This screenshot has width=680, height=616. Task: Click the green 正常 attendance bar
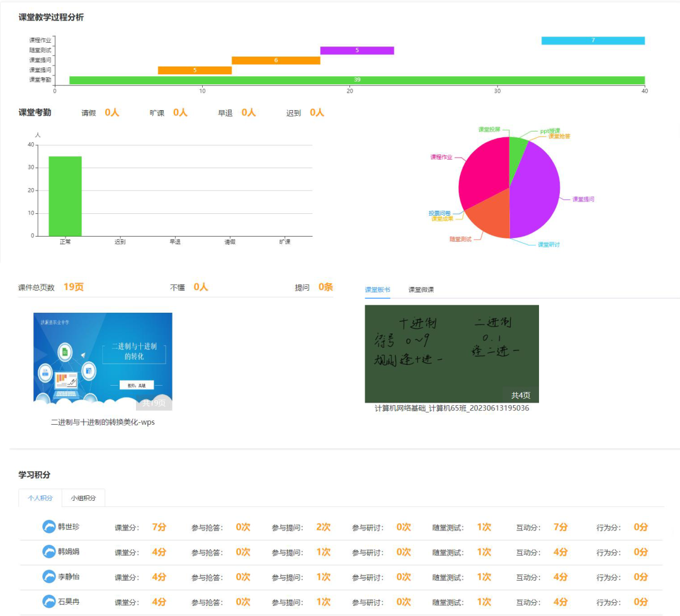pyautogui.click(x=65, y=196)
